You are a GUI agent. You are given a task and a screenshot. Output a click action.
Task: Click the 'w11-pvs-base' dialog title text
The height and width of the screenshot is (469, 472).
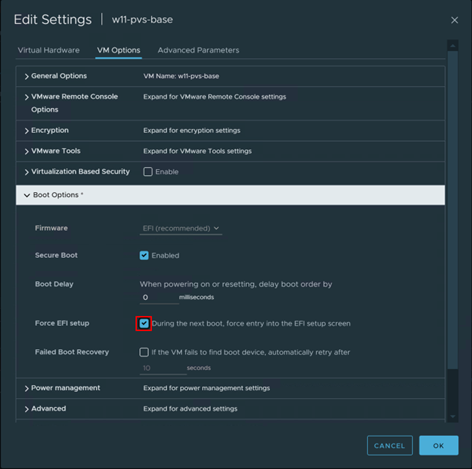pos(142,20)
